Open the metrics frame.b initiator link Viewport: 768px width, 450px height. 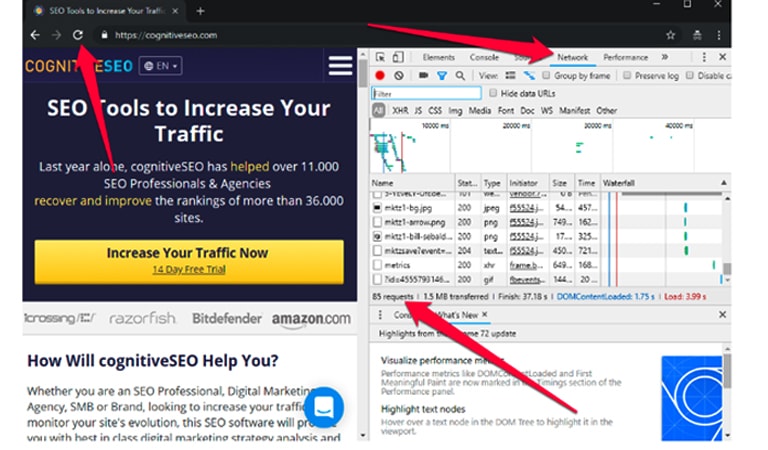(526, 265)
